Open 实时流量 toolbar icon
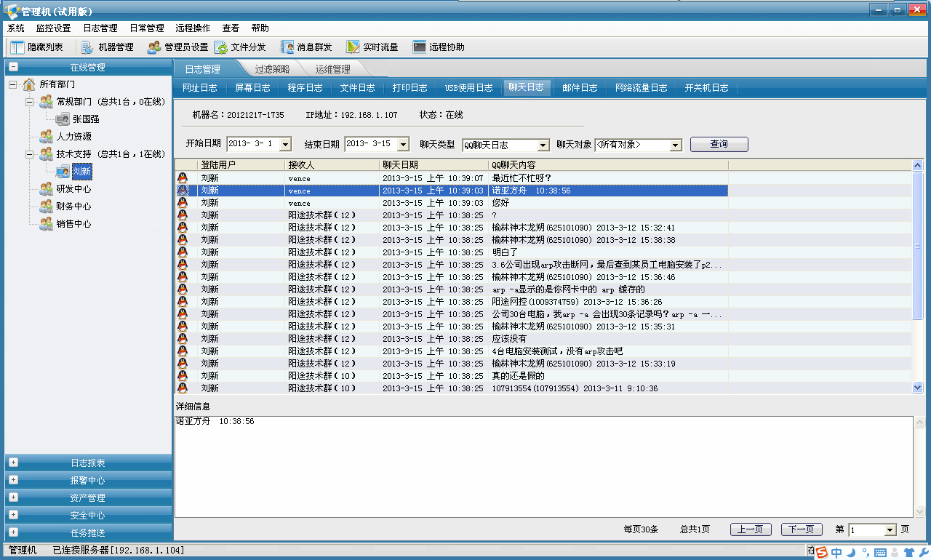The image size is (931, 560). 353,47
